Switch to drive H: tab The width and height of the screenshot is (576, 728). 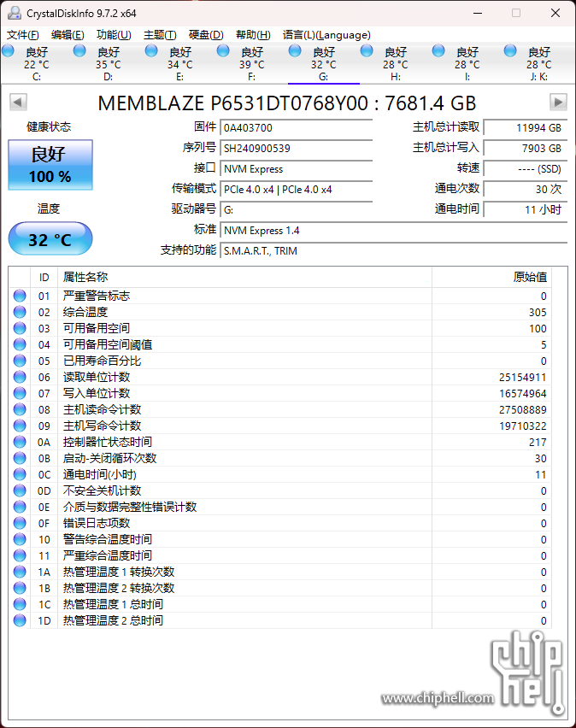(x=396, y=64)
